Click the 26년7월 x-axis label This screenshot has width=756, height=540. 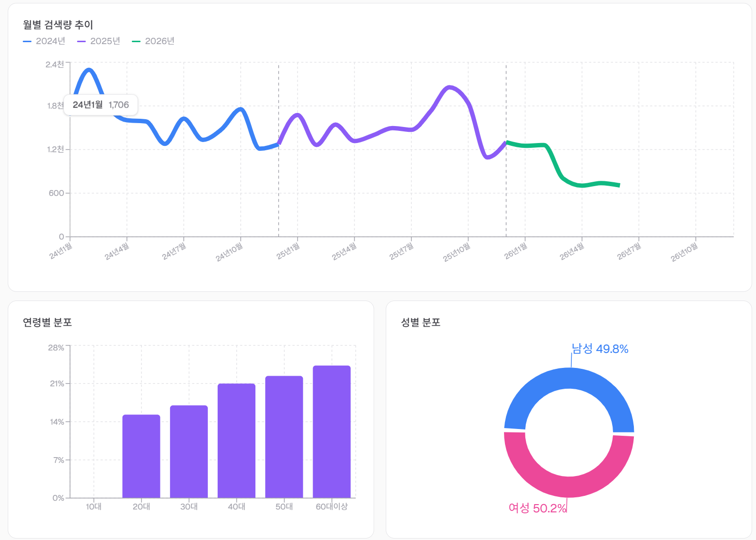(629, 251)
